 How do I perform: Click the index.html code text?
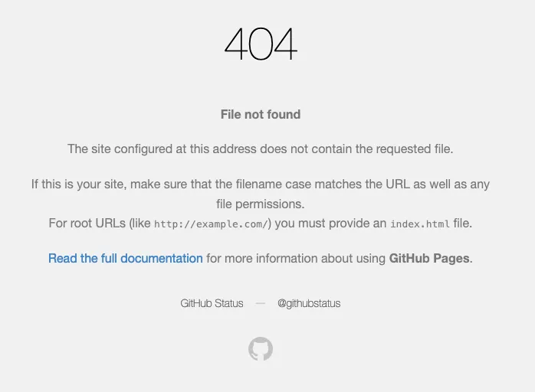[420, 224]
